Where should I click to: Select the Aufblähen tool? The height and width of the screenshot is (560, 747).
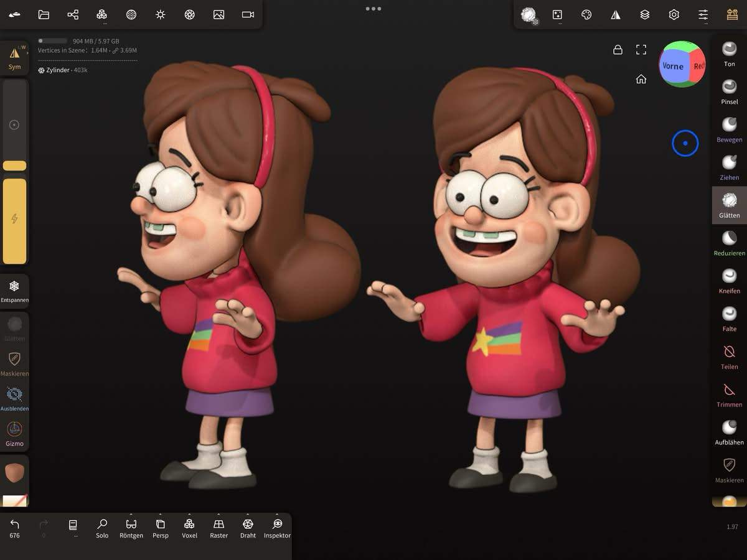(x=729, y=432)
